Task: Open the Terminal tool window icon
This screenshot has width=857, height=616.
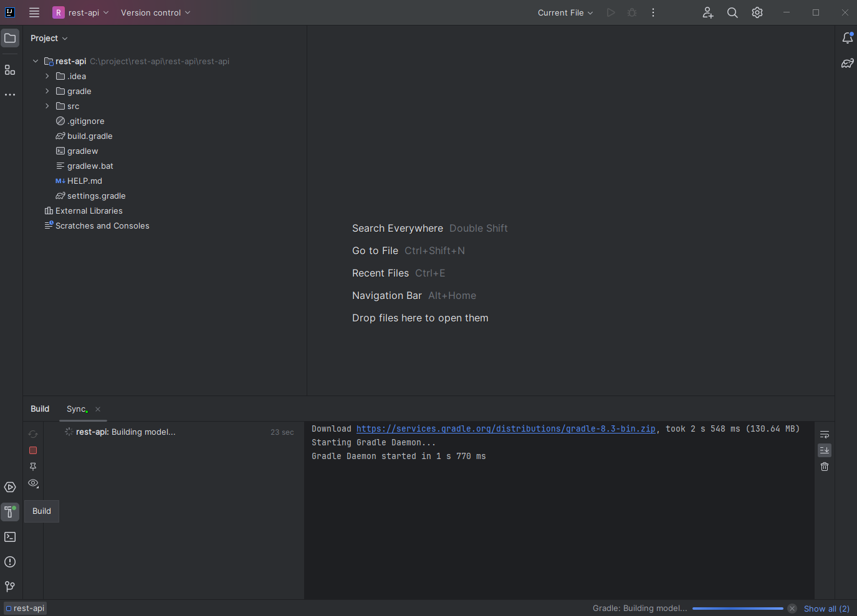Action: point(10,537)
